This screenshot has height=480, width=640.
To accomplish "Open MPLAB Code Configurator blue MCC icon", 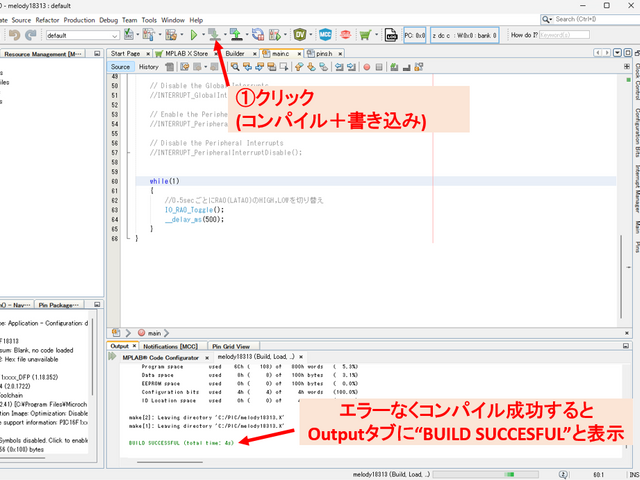I will [x=325, y=35].
